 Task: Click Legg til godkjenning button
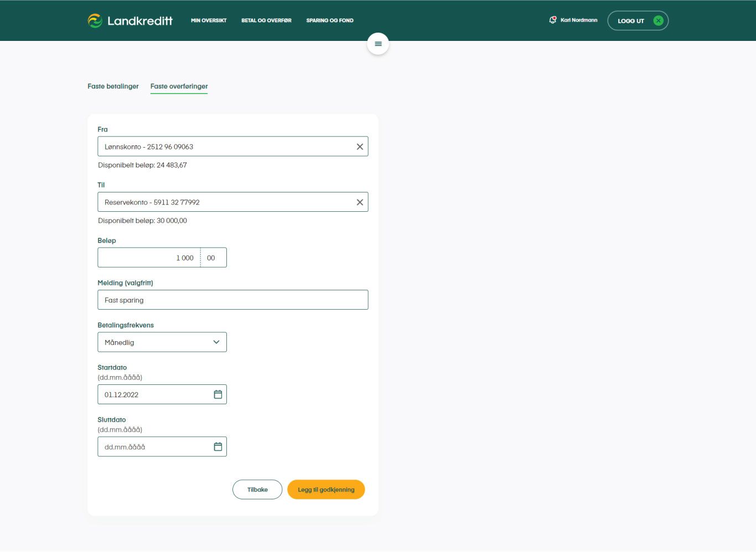(326, 489)
